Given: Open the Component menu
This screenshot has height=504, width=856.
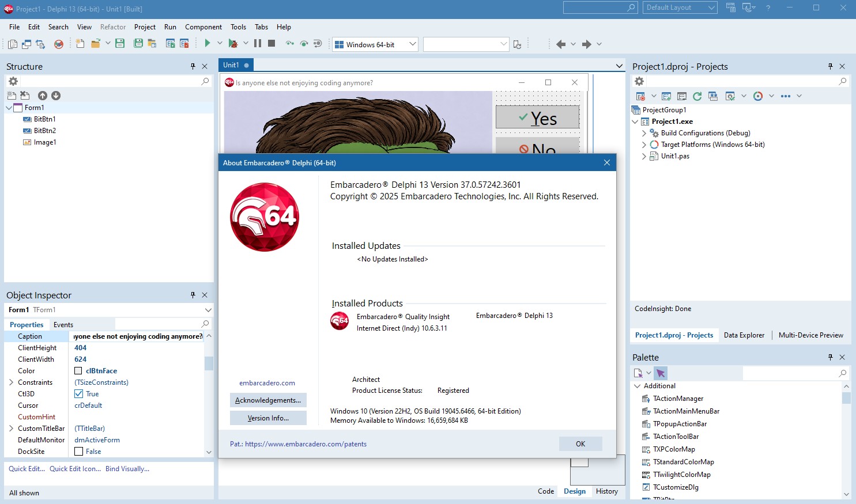Looking at the screenshot, I should 203,27.
